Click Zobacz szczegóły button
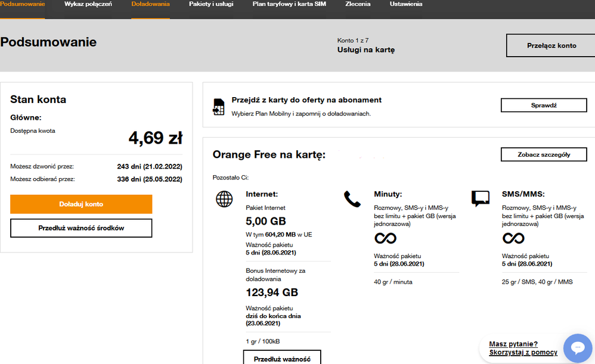Image resolution: width=595 pixels, height=364 pixels. pos(544,155)
